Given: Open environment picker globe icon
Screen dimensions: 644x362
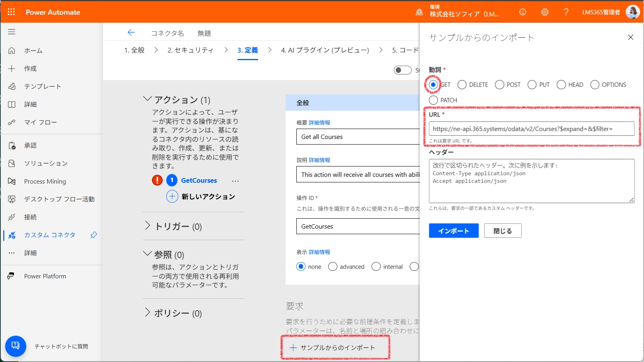Looking at the screenshot, I should tap(419, 12).
